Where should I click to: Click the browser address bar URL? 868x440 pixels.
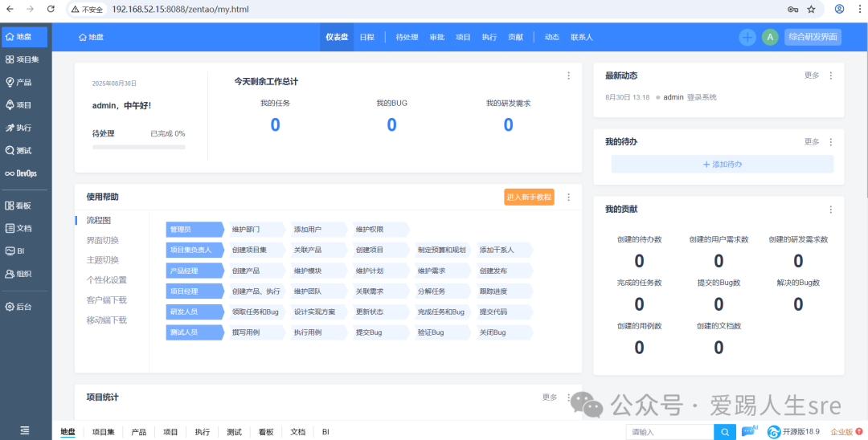[x=180, y=10]
